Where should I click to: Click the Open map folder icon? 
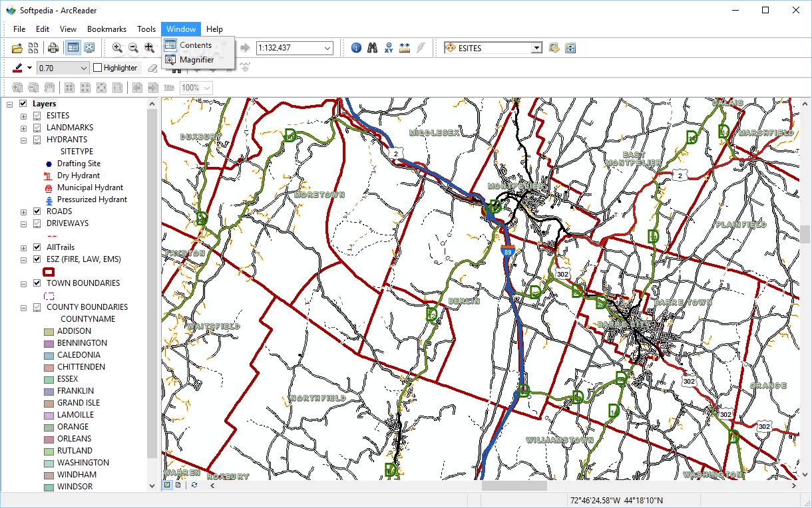17,48
